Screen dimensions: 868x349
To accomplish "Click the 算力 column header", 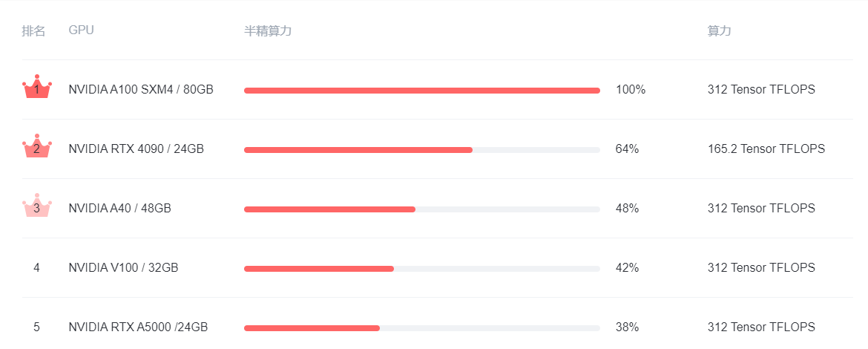I will coord(719,30).
